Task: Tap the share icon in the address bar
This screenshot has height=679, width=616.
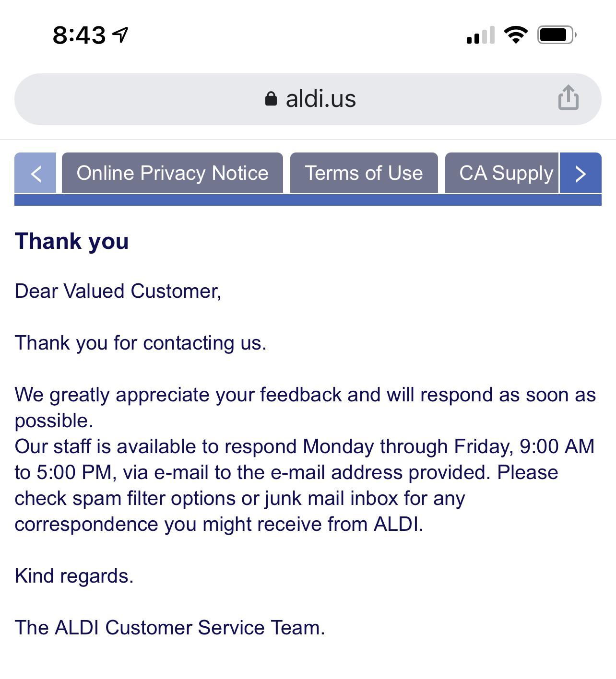Action: coord(568,99)
